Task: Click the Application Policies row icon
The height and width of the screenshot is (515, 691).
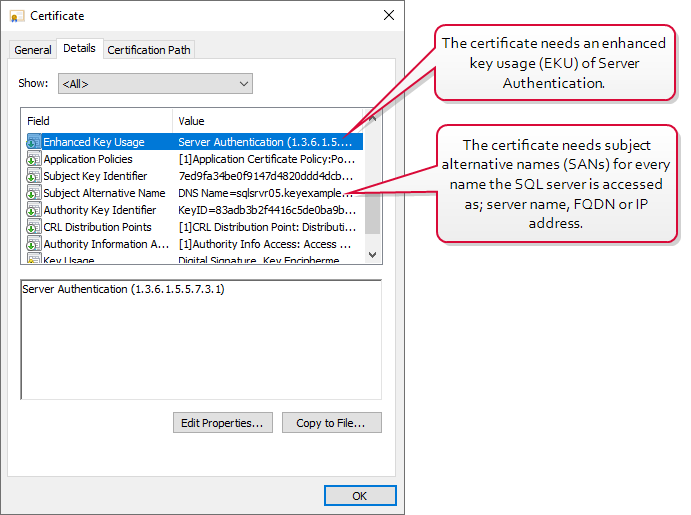Action: pos(33,159)
